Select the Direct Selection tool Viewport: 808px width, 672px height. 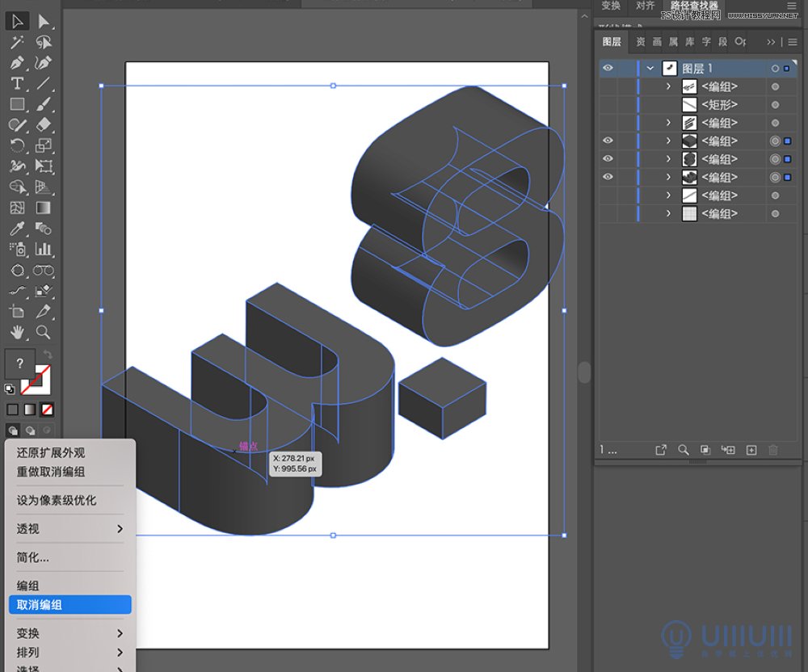pos(44,21)
